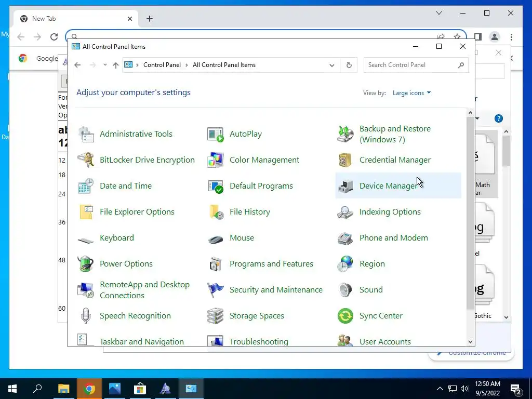Open the Programs and Features icon
This screenshot has width=532, height=399.
coord(216,264)
